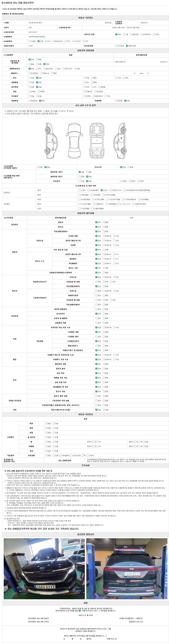Screen dimensions: 169x644
Task: Click the left-side view car diagram
Action: 50,141
